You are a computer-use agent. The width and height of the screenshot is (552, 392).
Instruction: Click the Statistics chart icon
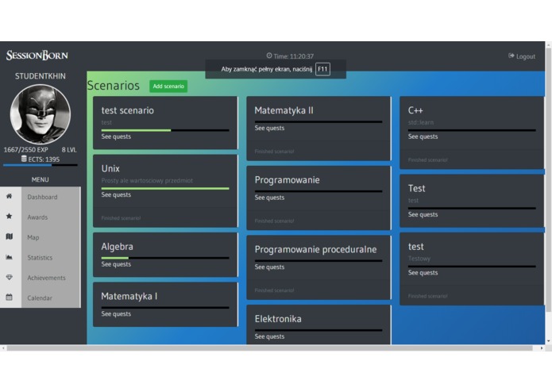pyautogui.click(x=10, y=257)
